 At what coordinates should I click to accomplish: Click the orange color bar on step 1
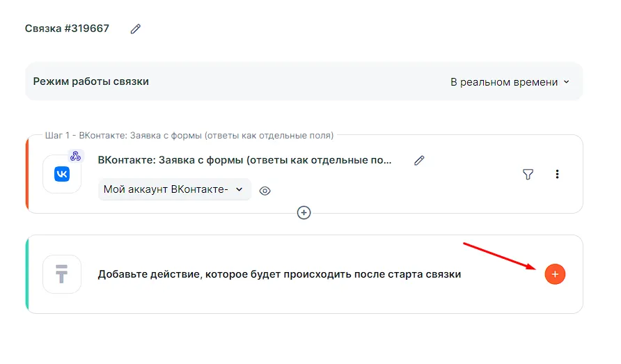(x=27, y=174)
